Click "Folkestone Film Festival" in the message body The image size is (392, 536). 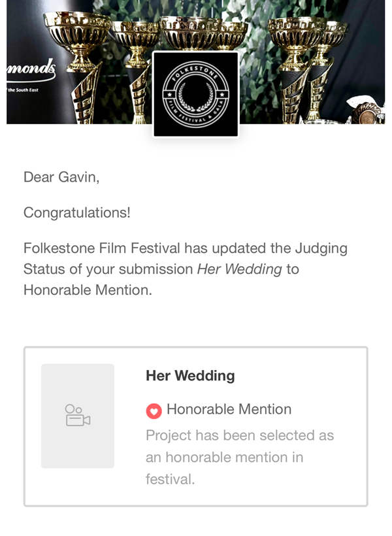101,248
